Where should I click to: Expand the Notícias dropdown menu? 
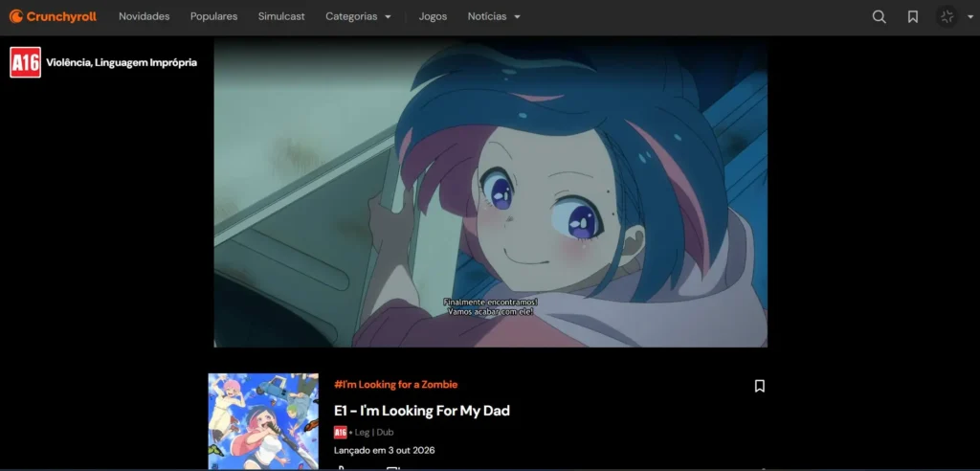(494, 17)
